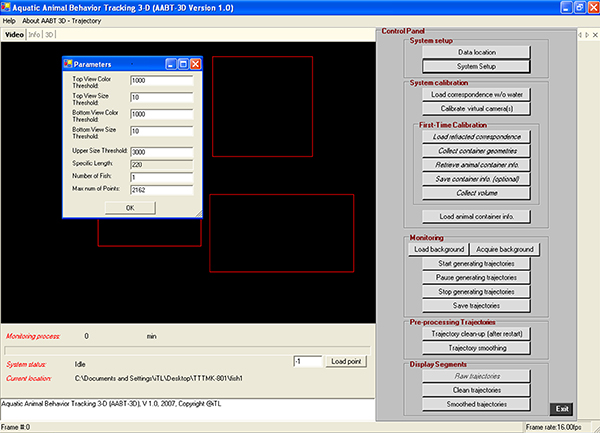Click the Save trajectories button
This screenshot has width=600, height=433.
point(476,305)
